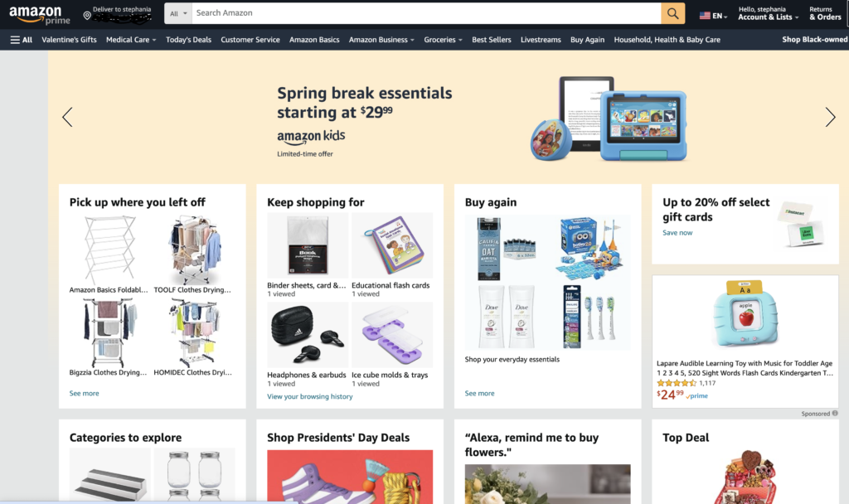Click in the Search Amazon field
This screenshot has height=504, width=849.
[426, 13]
